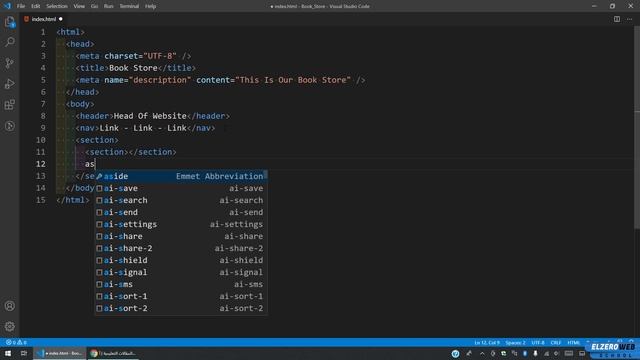Choose the ai-send suggestion
Viewport: 640px width, 360px height.
[x=181, y=212]
